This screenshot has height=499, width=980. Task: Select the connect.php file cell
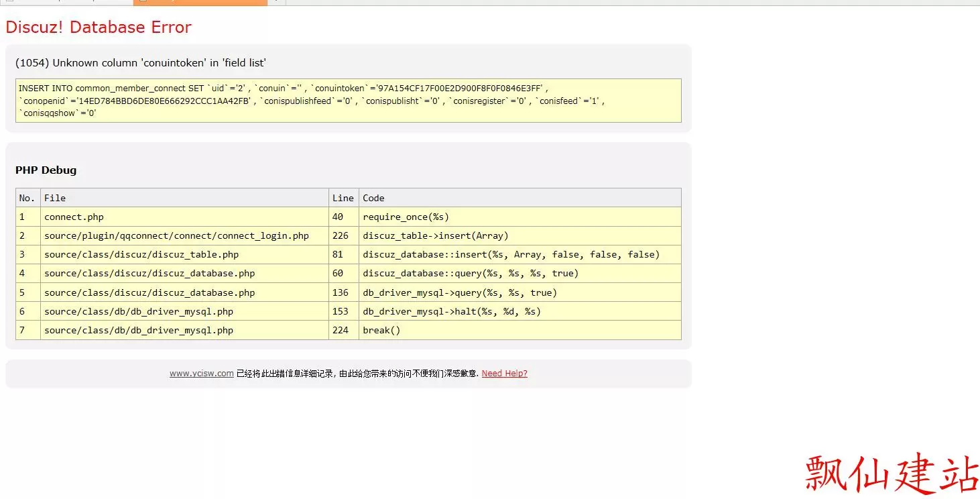(x=184, y=217)
